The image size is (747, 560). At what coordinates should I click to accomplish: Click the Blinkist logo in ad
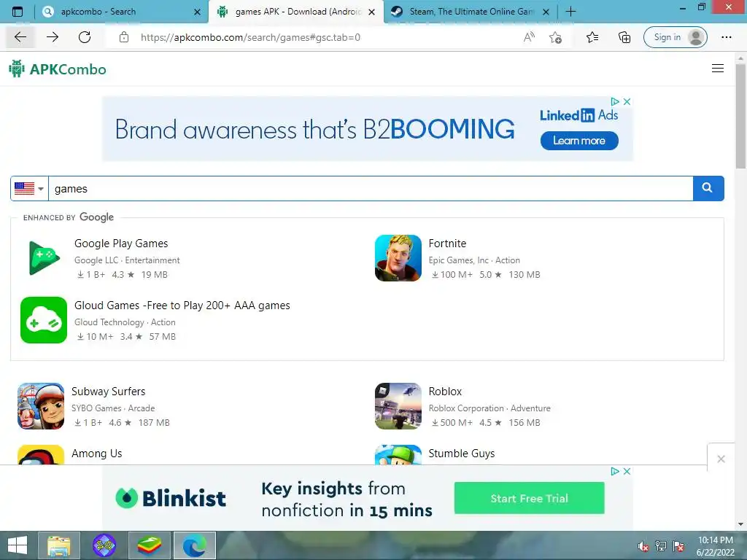[171, 498]
